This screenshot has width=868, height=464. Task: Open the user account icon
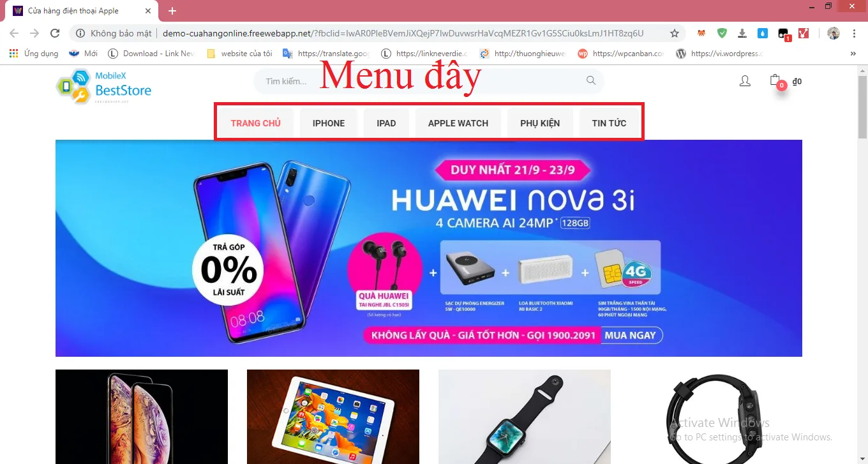(745, 81)
